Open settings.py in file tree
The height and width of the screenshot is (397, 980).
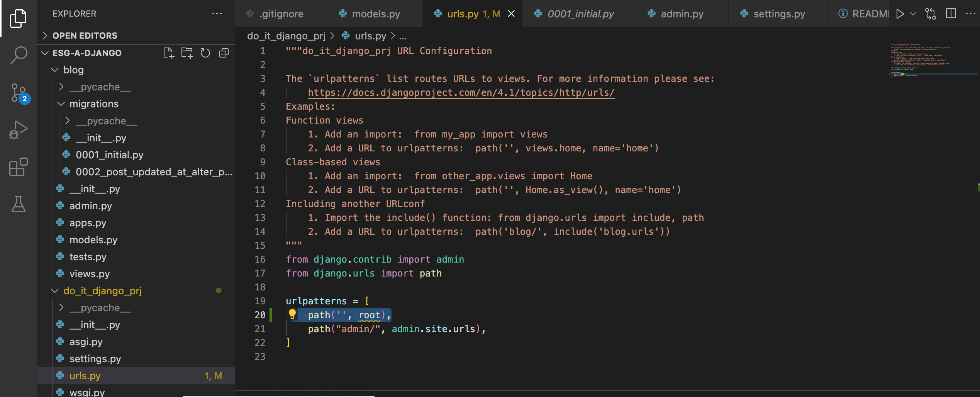point(136,359)
